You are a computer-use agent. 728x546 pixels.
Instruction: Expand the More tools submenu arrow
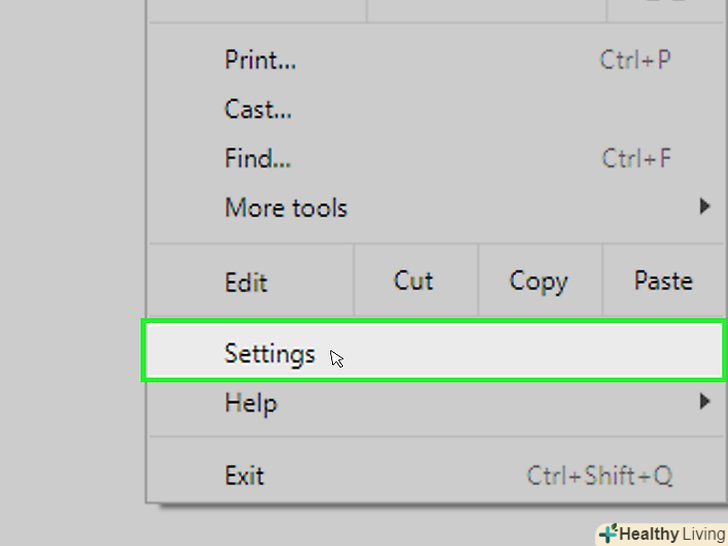click(x=706, y=208)
